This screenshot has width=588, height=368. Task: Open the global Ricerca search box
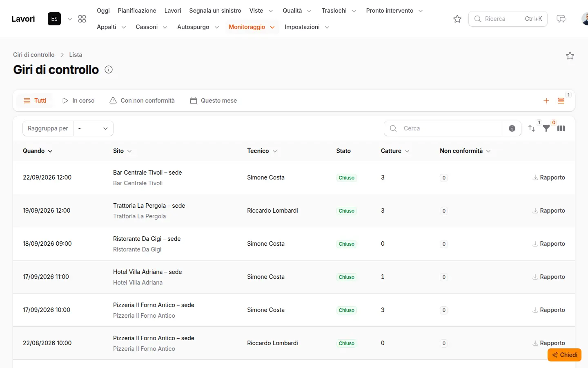(508, 19)
